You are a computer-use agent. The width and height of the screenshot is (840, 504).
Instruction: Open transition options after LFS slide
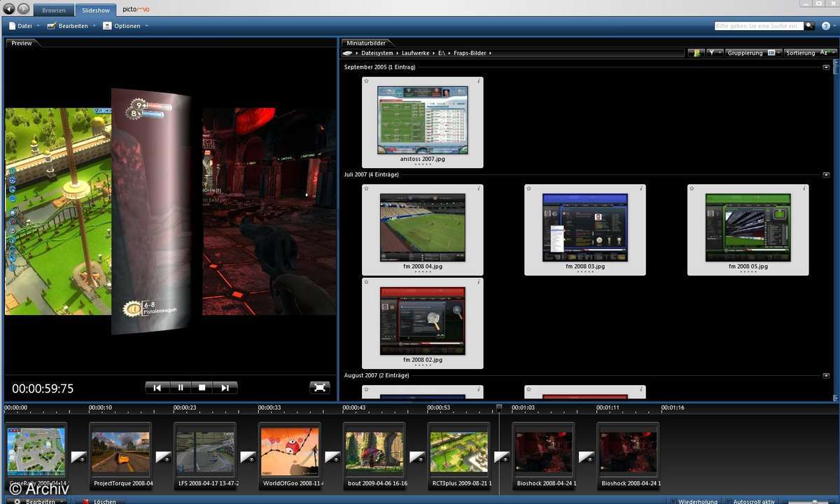point(248,456)
